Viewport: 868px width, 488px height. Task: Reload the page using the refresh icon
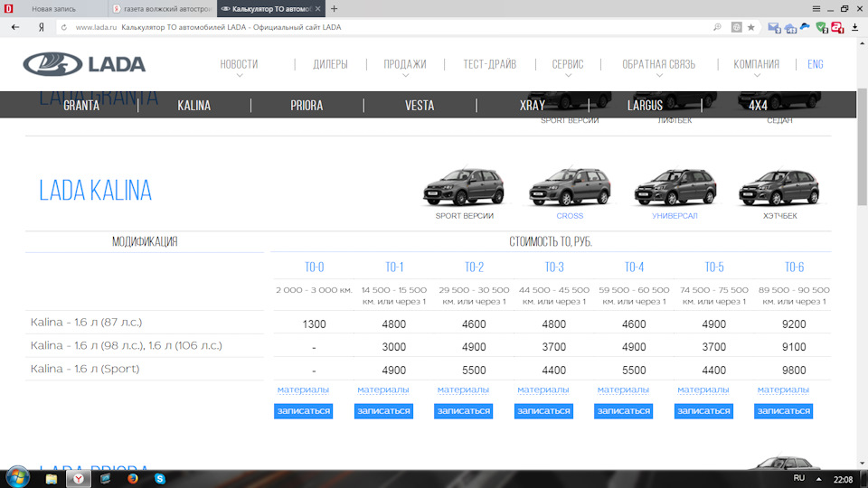point(64,27)
